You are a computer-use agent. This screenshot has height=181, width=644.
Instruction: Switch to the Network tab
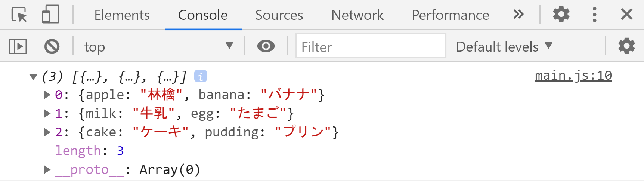point(357,15)
